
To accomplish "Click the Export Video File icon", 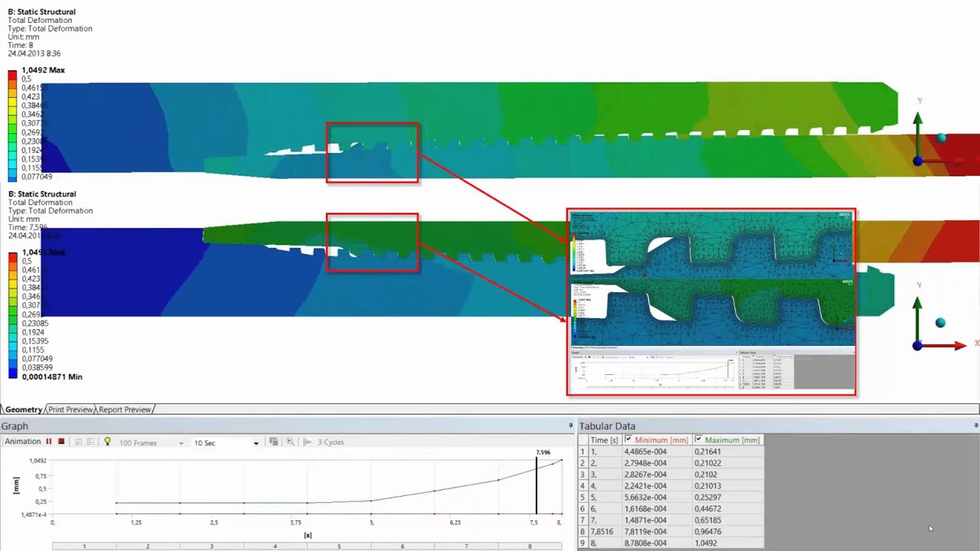I will pyautogui.click(x=274, y=442).
